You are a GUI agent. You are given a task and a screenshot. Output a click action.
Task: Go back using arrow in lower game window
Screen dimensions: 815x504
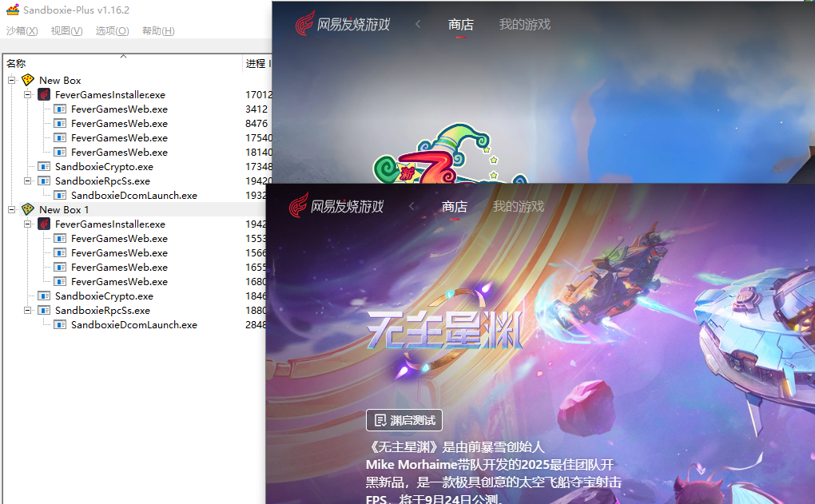click(x=411, y=206)
